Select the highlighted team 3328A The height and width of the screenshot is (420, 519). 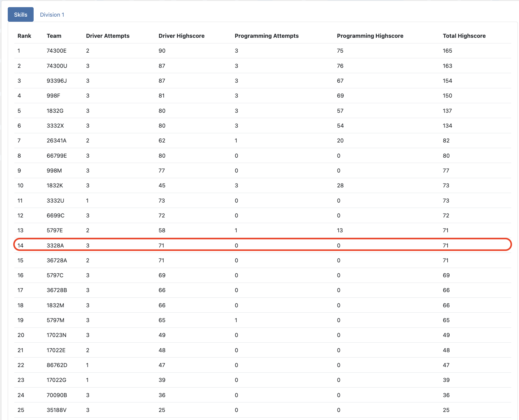point(55,245)
